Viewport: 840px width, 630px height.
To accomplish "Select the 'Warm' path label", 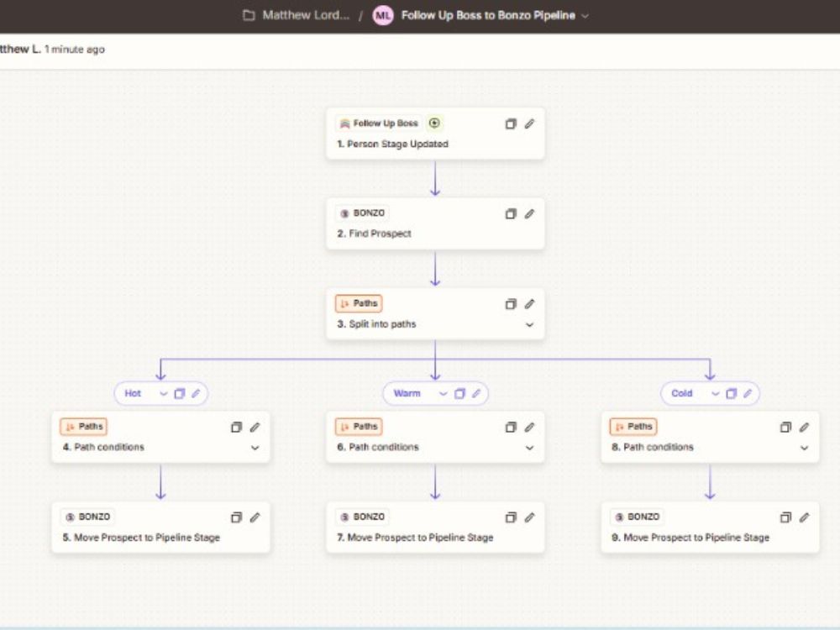I will [x=407, y=394].
